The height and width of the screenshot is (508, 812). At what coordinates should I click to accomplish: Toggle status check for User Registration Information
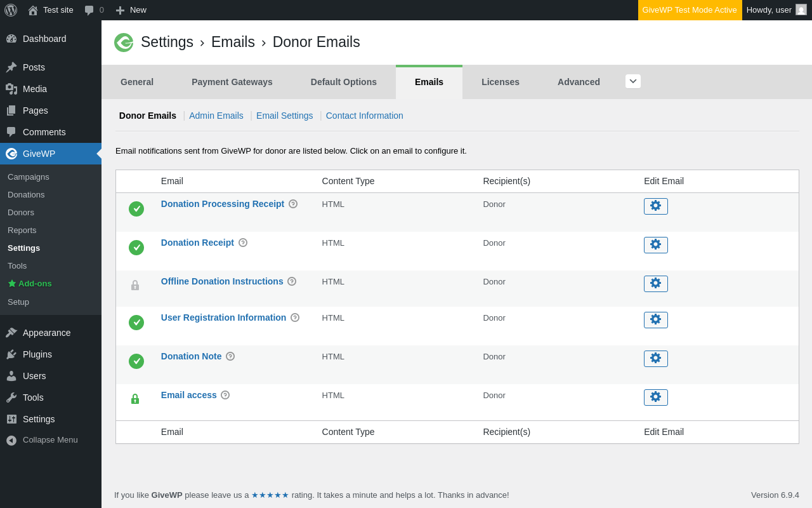click(x=136, y=323)
